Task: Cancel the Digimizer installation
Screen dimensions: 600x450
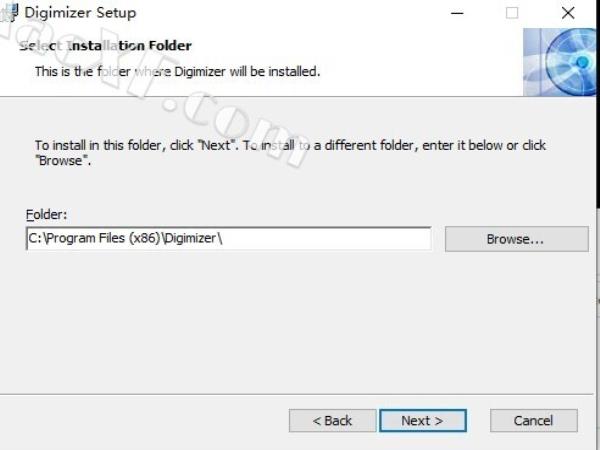Action: pyautogui.click(x=533, y=421)
